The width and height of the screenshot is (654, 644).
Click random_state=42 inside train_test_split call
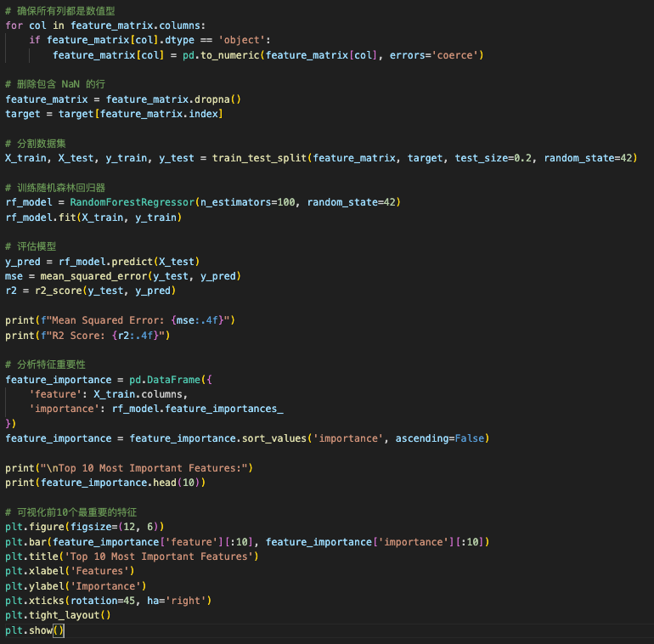click(x=588, y=158)
